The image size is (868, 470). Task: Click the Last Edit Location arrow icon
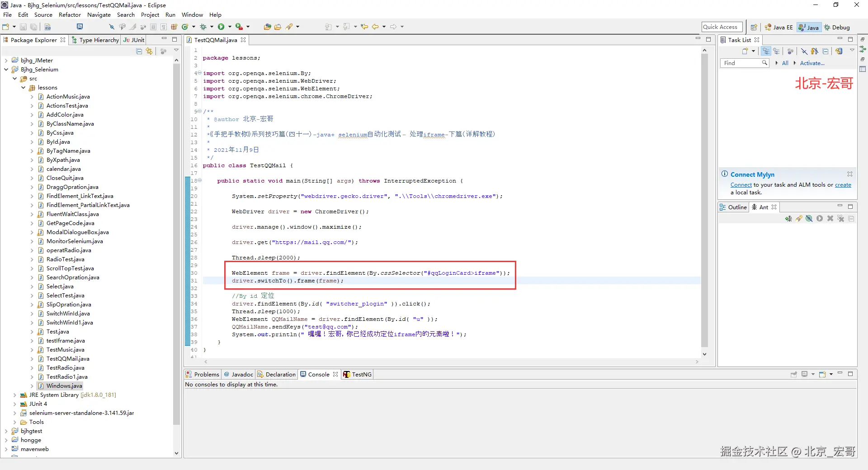pos(364,27)
